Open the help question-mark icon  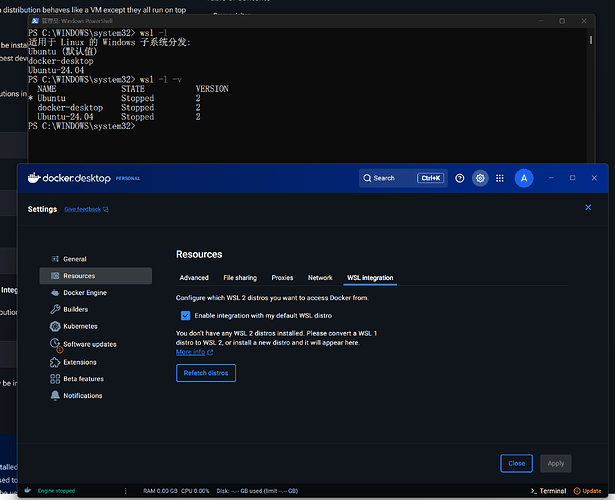click(460, 178)
